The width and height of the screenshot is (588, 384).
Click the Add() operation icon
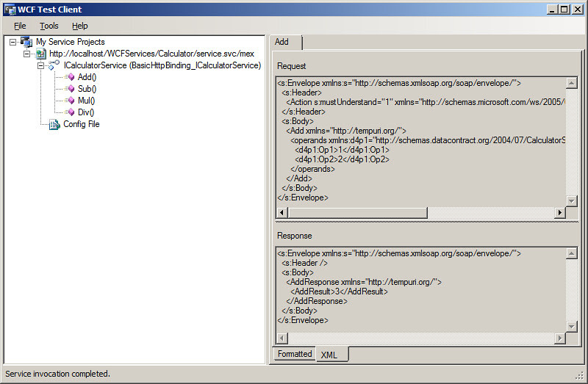pyautogui.click(x=70, y=77)
